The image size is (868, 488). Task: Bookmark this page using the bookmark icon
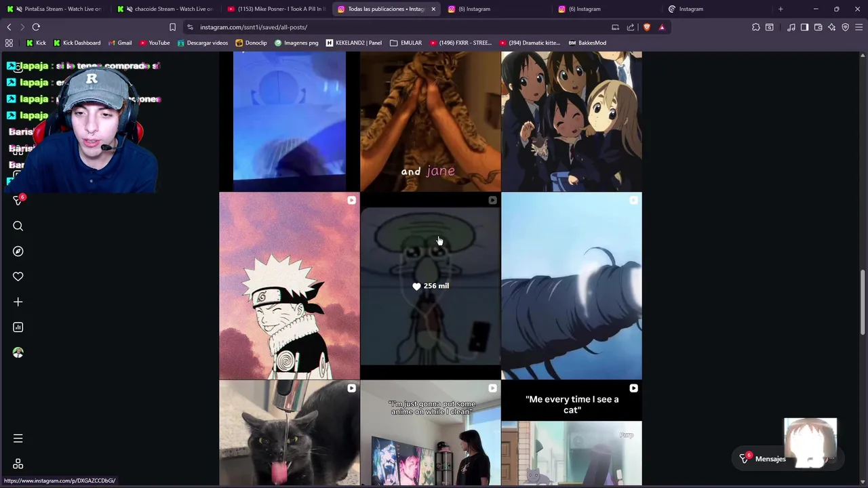coord(172,27)
